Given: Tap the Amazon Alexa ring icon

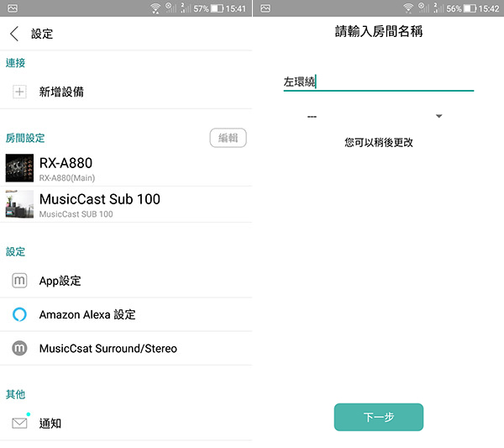Looking at the screenshot, I should coord(19,314).
